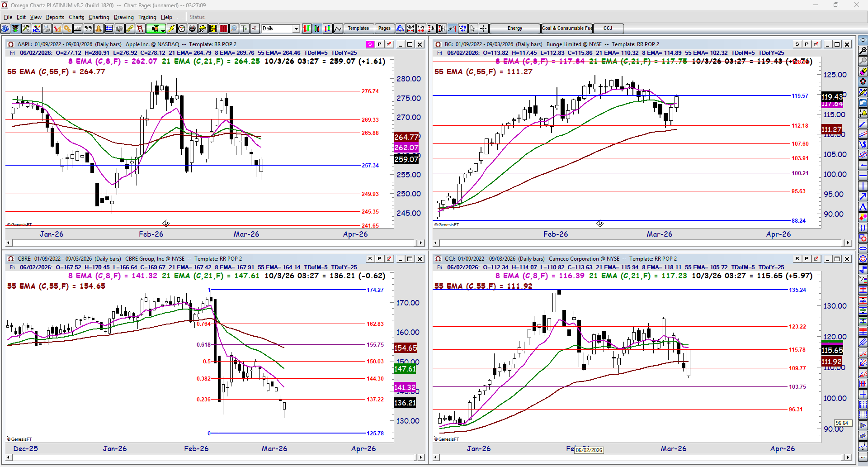
Task: Click the Templates button
Action: point(359,29)
